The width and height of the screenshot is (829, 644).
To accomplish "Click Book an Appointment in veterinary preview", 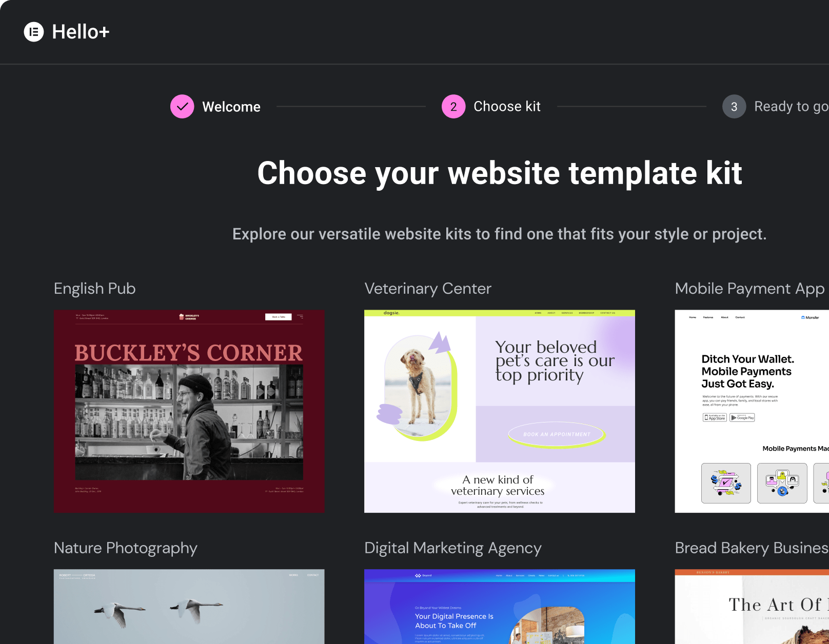I will [x=557, y=434].
